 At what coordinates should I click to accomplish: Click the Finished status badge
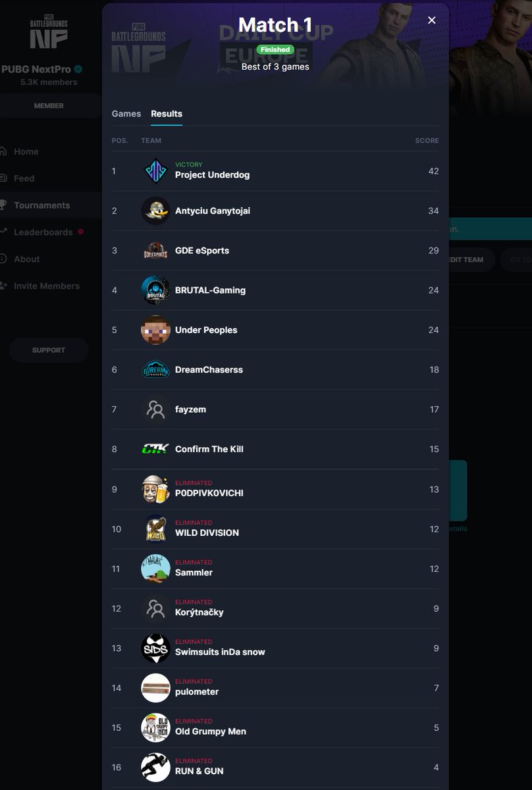pyautogui.click(x=275, y=50)
